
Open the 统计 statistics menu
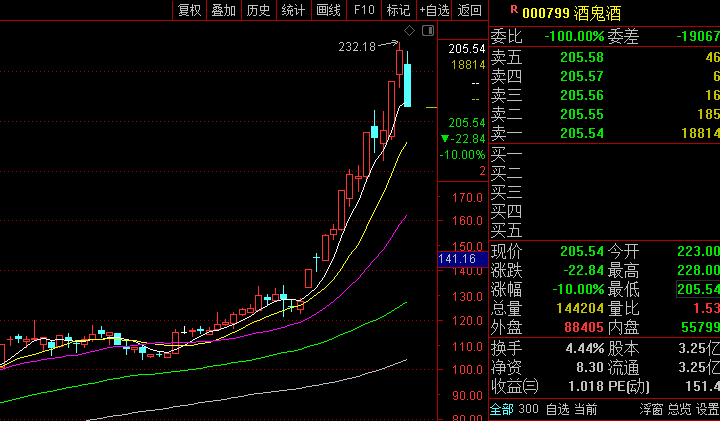pyautogui.click(x=294, y=10)
